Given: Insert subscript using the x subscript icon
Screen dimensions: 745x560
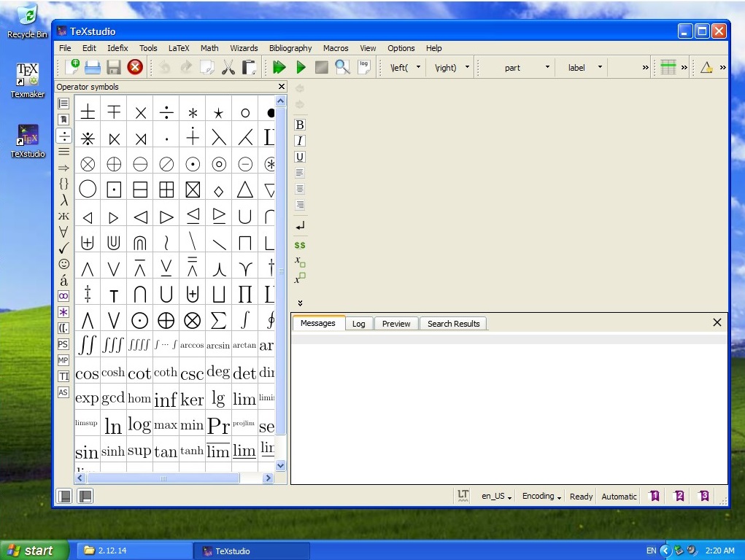Looking at the screenshot, I should coord(300,261).
